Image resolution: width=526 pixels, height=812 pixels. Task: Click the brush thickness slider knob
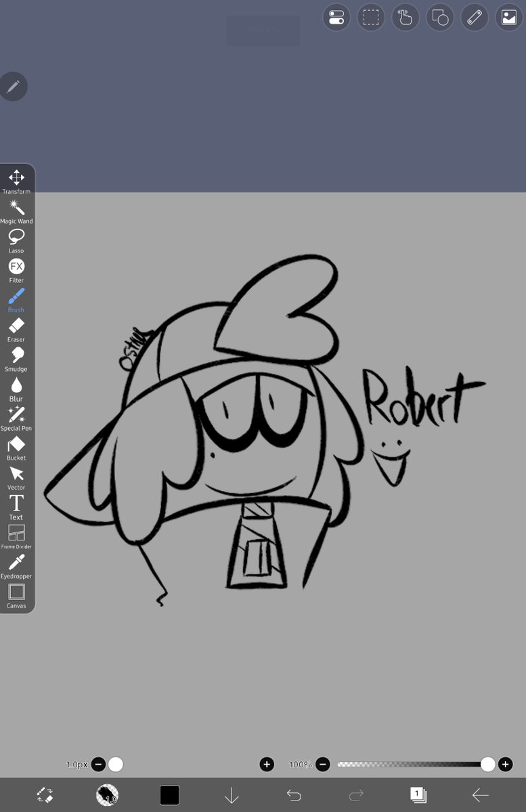[116, 764]
